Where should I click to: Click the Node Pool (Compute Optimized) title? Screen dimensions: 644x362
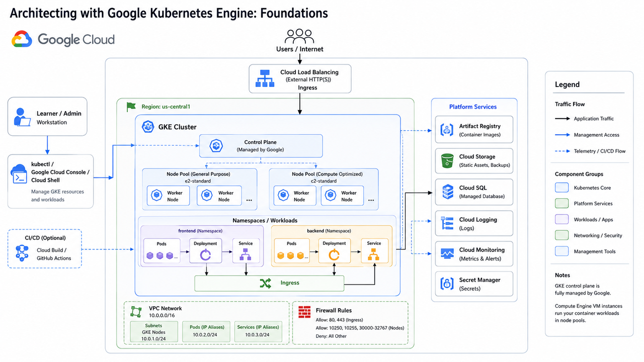327,174
